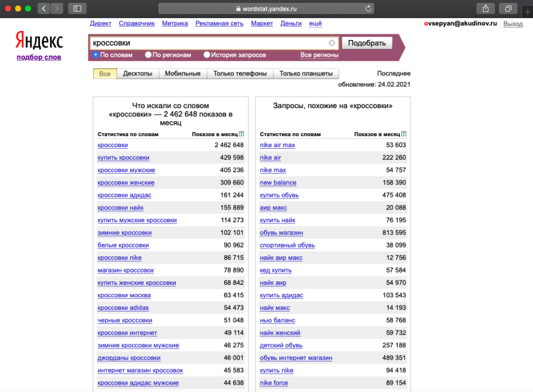
Task: Open the 'кроссовки мужские' query
Action: pos(126,170)
